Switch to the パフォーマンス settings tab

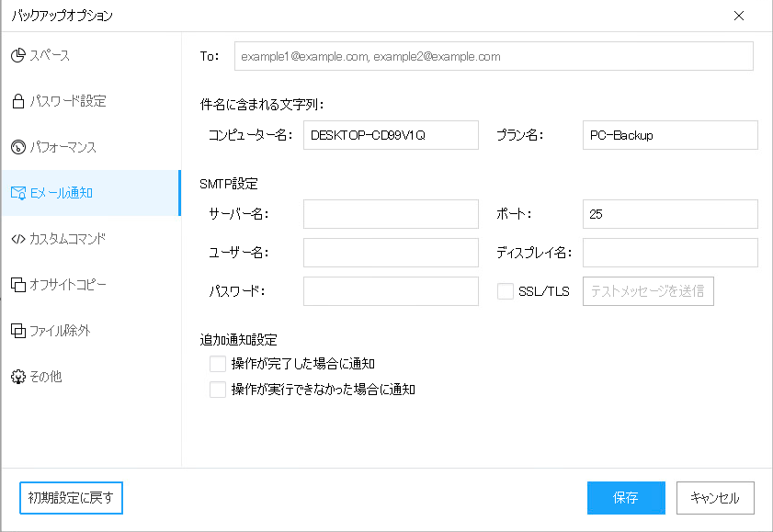[x=91, y=147]
